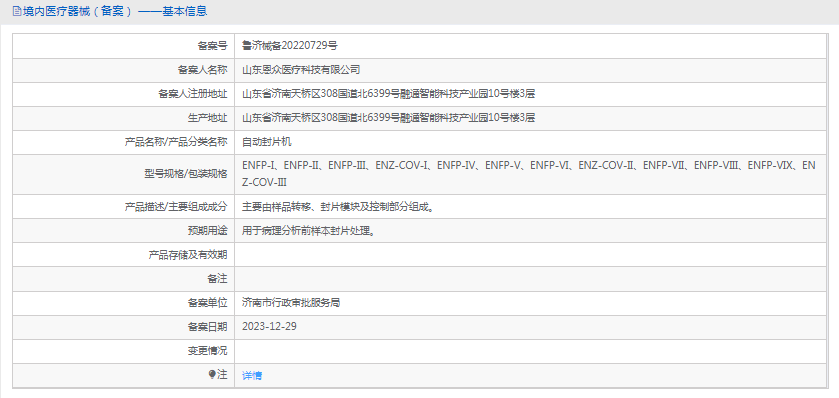Click the 备案单位 label

pos(207,303)
